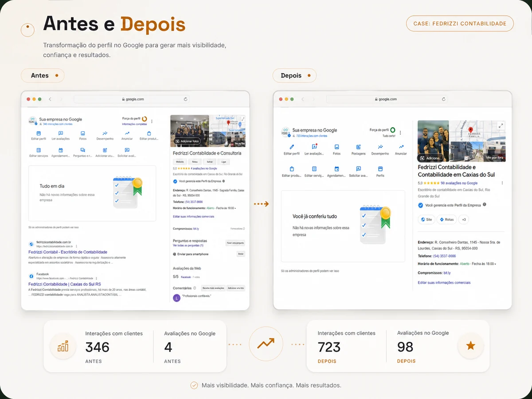Viewport: 532px width, 399px height.
Task: Click Receba mais avaliações button
Action: tap(213, 288)
